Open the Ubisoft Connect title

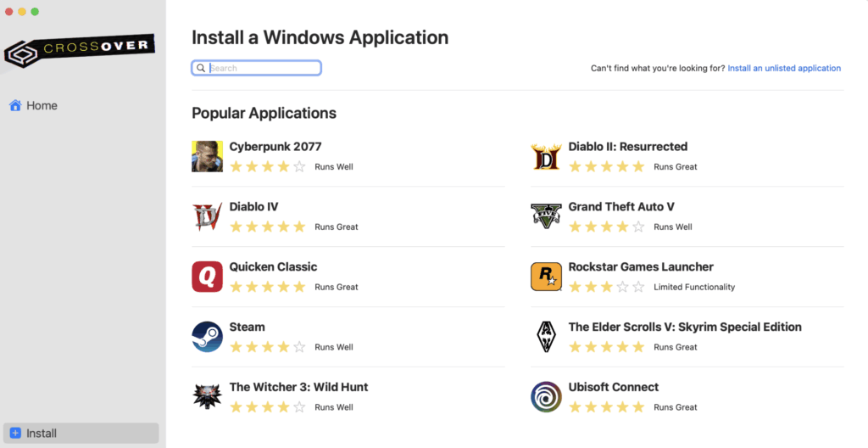[613, 387]
